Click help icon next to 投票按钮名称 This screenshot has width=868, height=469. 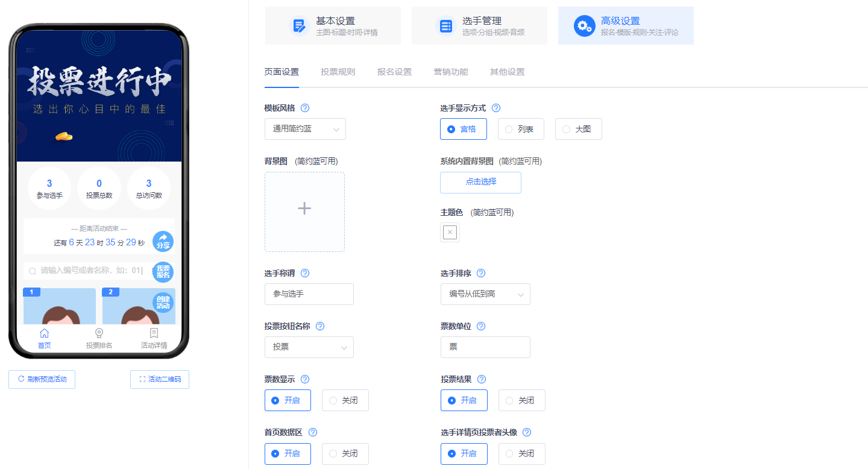tap(320, 326)
